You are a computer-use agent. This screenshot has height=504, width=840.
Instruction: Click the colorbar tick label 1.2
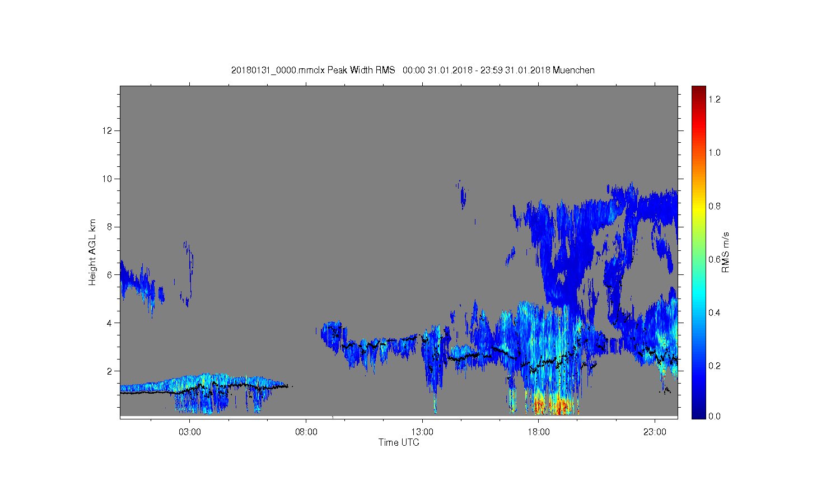(715, 99)
